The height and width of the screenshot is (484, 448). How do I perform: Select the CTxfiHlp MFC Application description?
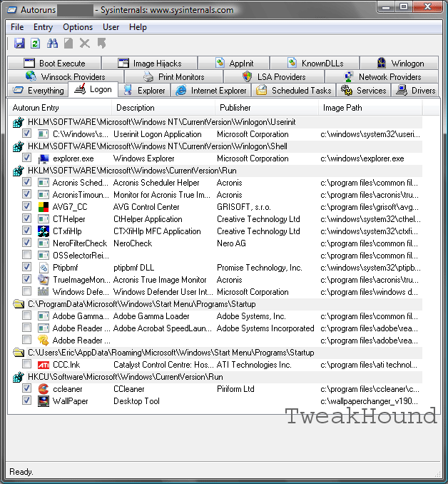tap(157, 231)
